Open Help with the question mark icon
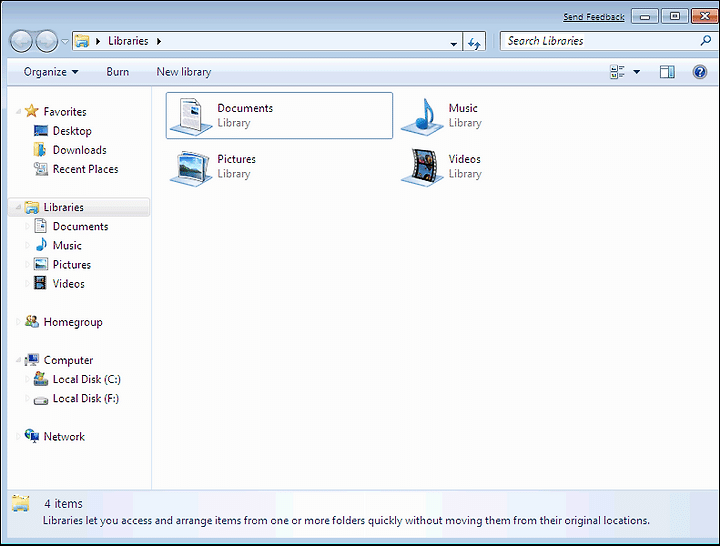This screenshot has width=720, height=546. coord(700,72)
